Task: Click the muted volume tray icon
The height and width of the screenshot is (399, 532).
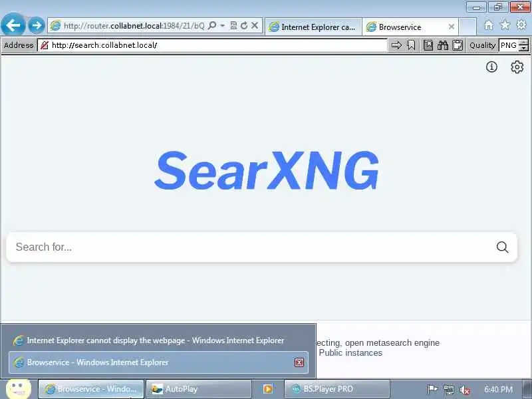Action: coord(464,390)
